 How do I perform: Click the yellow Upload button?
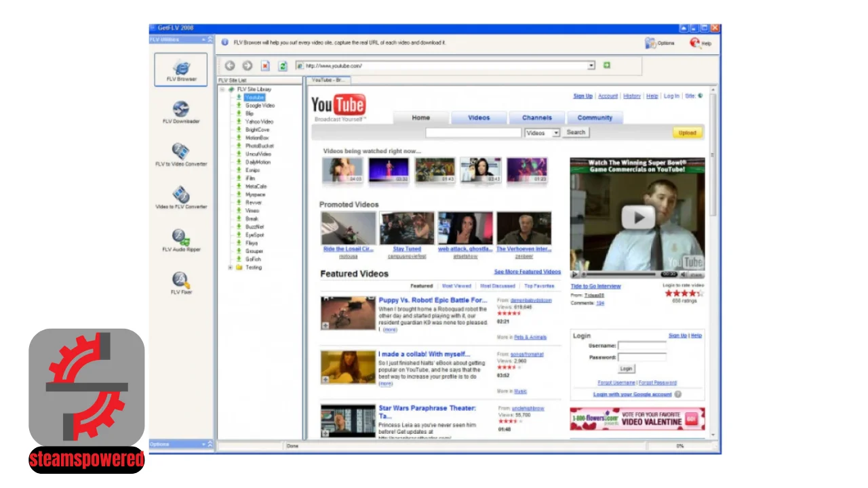688,133
